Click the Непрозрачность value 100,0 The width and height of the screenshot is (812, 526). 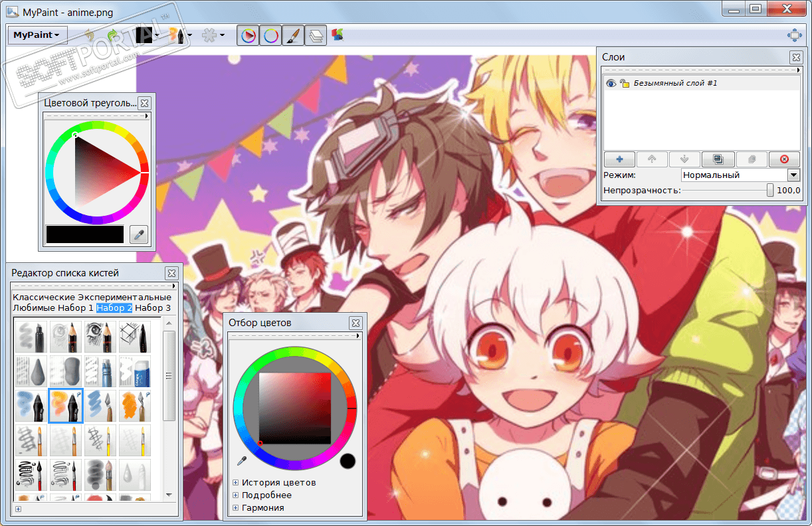coord(789,191)
